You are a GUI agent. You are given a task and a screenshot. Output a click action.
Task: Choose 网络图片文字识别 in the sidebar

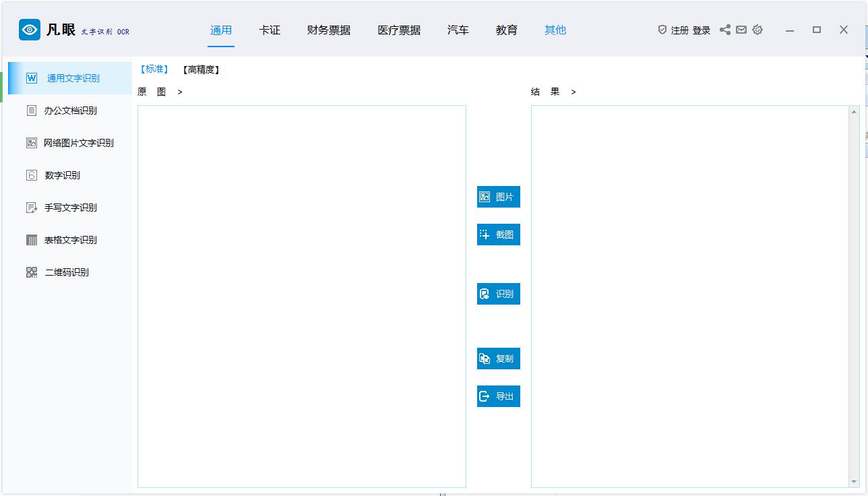pyautogui.click(x=70, y=143)
